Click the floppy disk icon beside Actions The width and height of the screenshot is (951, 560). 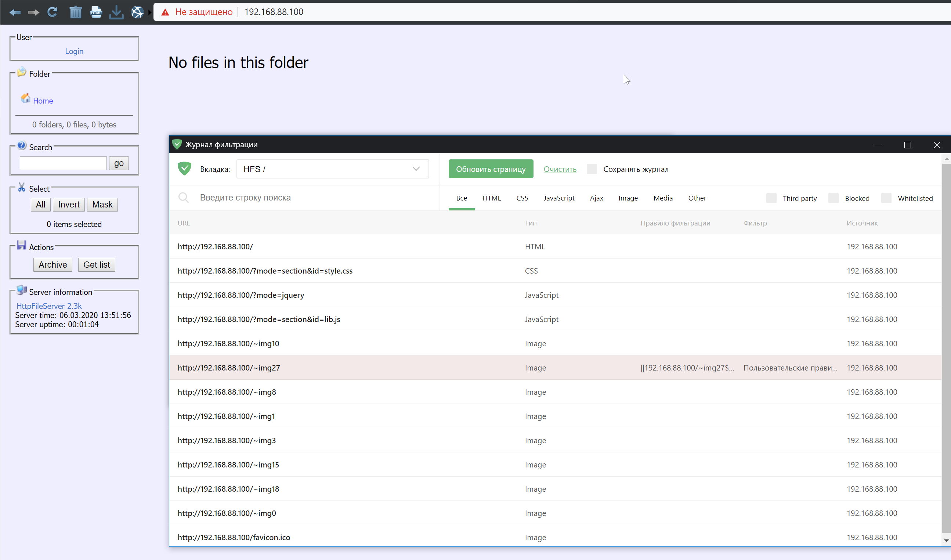21,245
